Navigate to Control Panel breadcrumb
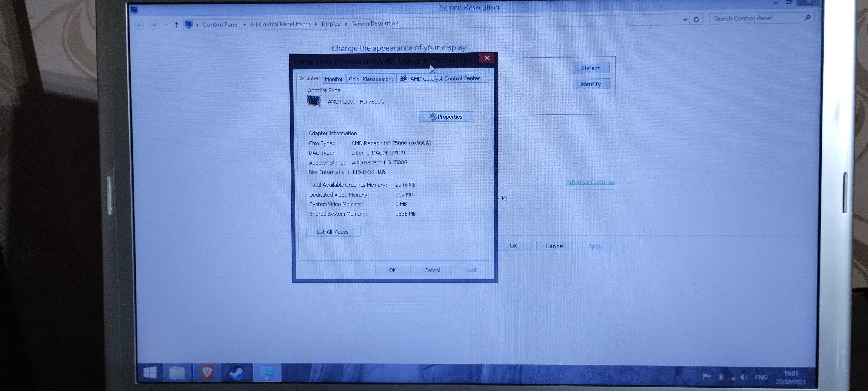The image size is (868, 391). [220, 24]
